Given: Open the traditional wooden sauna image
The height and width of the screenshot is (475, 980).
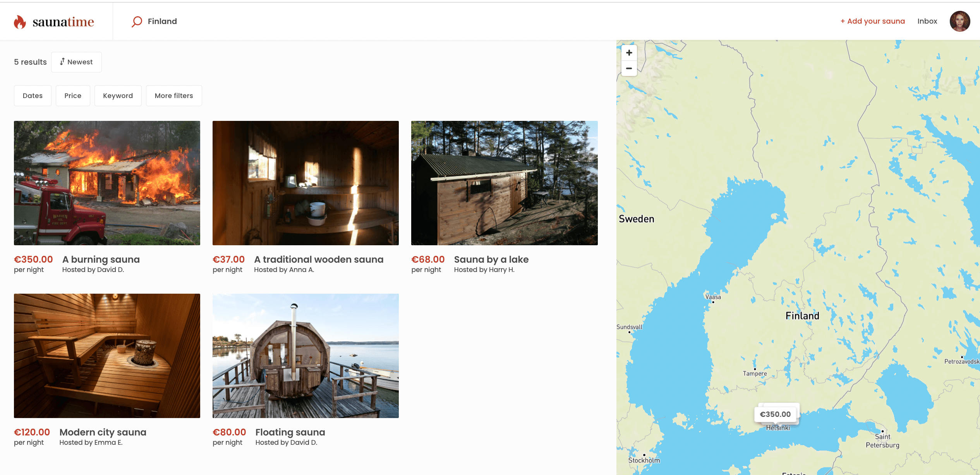Looking at the screenshot, I should click(x=305, y=183).
